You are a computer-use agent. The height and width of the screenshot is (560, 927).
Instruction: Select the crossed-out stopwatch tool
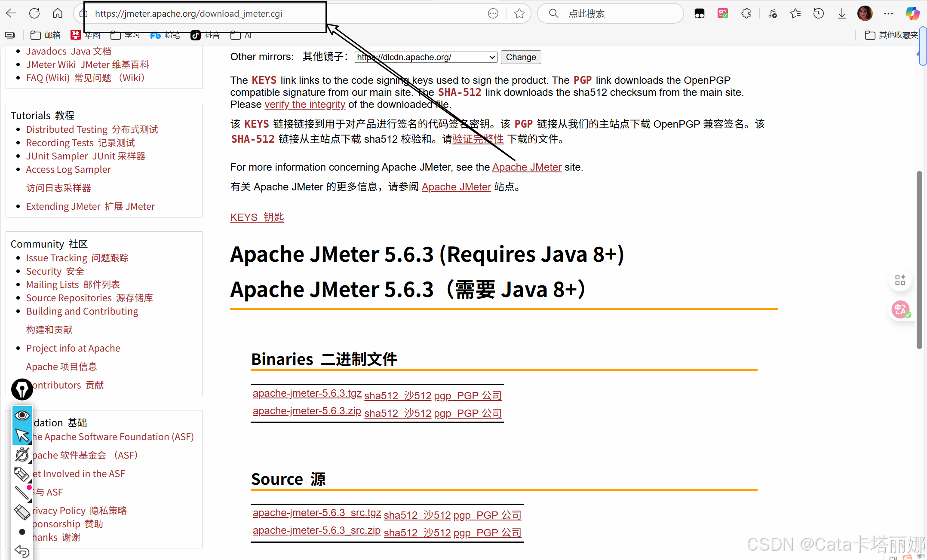22,455
